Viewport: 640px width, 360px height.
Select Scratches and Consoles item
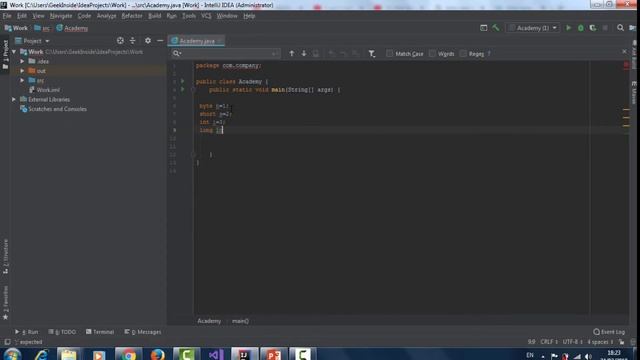(53, 109)
